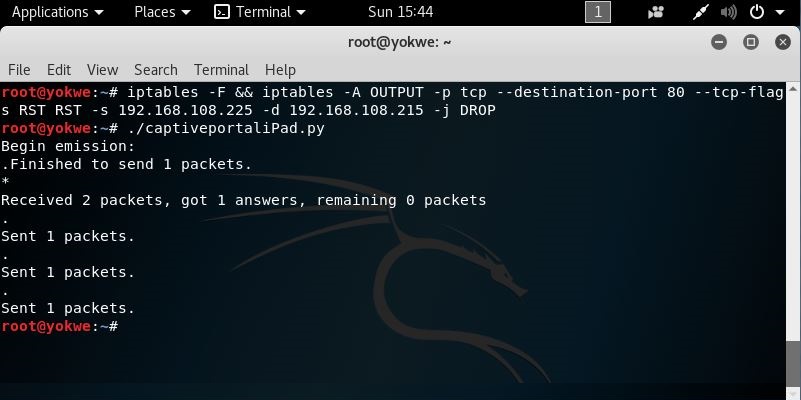Open the Search menu
The image size is (801, 400).
tap(156, 69)
